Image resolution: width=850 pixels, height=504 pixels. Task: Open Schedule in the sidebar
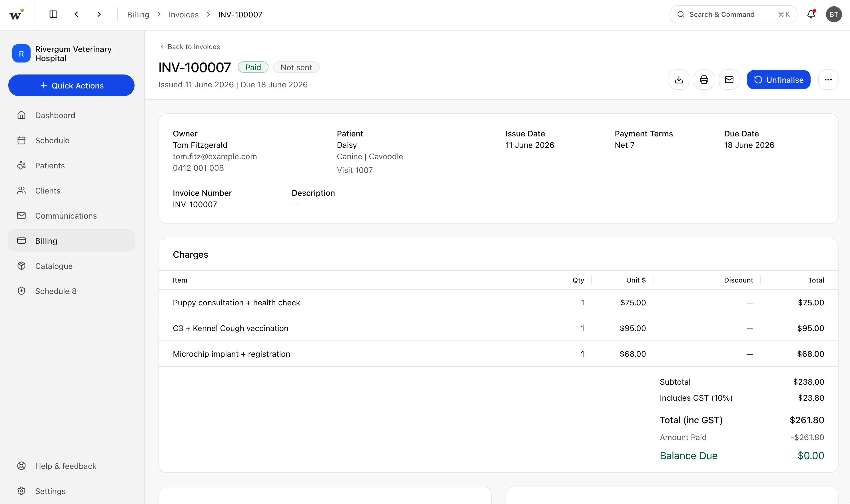(71, 140)
